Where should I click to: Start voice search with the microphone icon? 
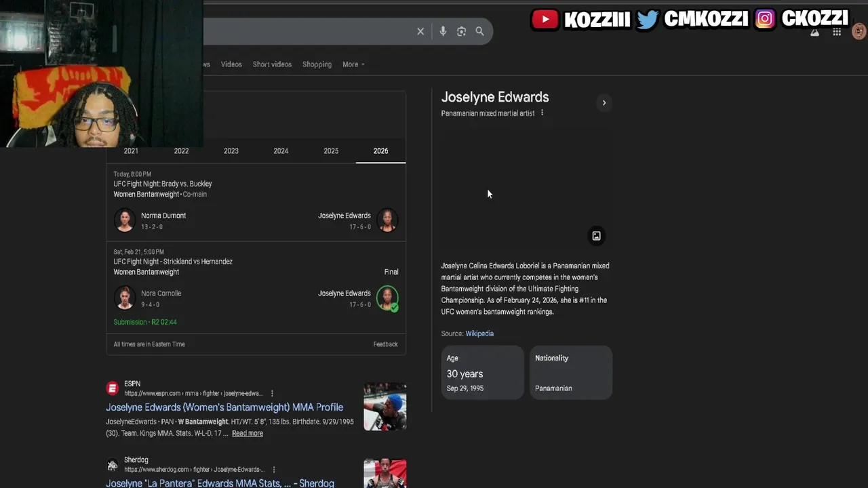(443, 31)
